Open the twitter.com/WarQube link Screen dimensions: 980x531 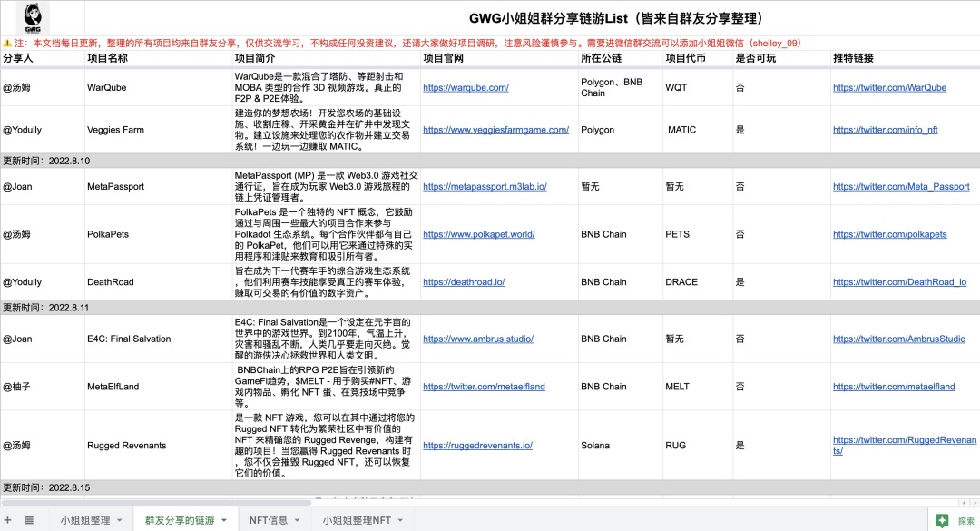[x=889, y=87]
